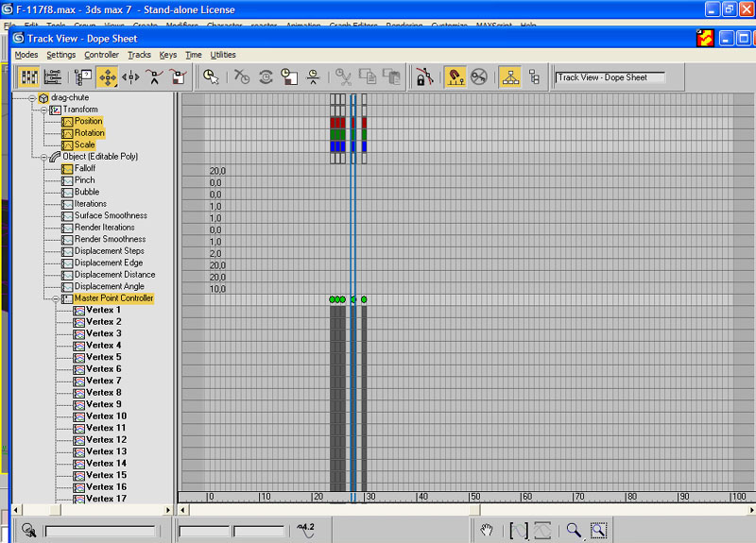Select the Scale track

84,144
